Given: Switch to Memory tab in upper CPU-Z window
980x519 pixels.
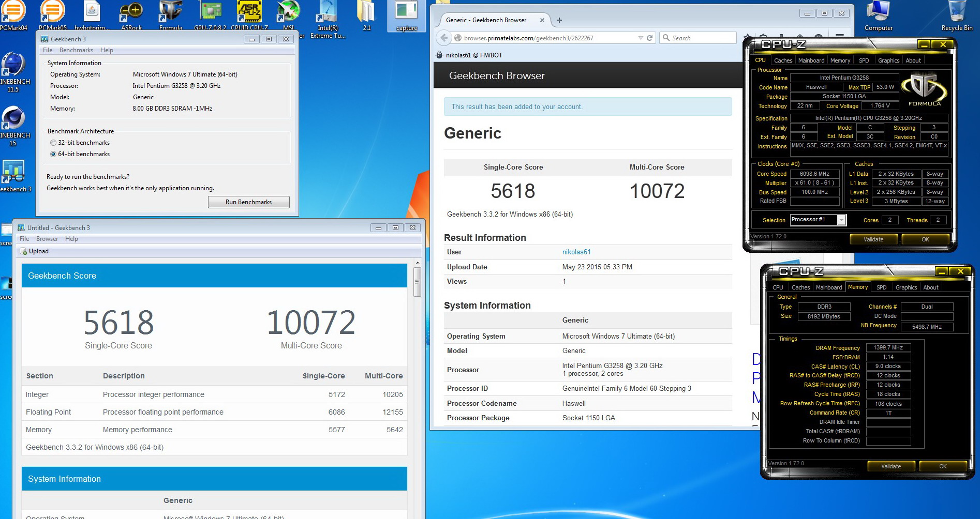Looking at the screenshot, I should click(840, 60).
